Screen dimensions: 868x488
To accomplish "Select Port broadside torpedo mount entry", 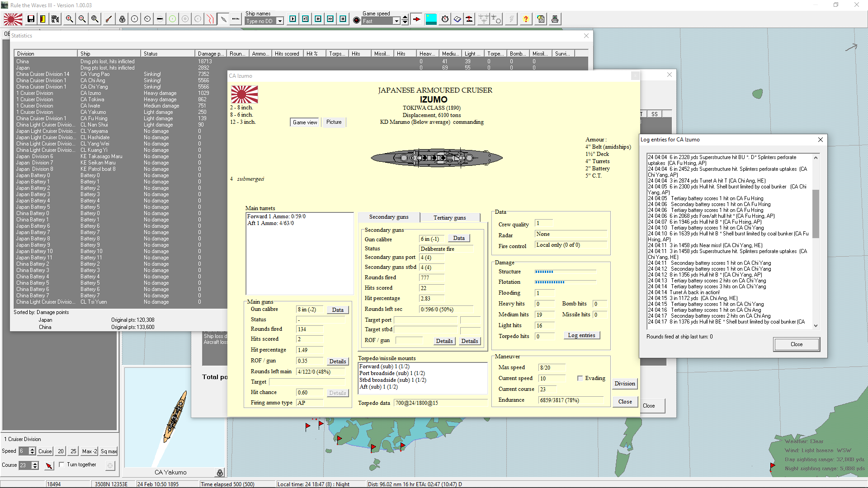I will [x=392, y=373].
